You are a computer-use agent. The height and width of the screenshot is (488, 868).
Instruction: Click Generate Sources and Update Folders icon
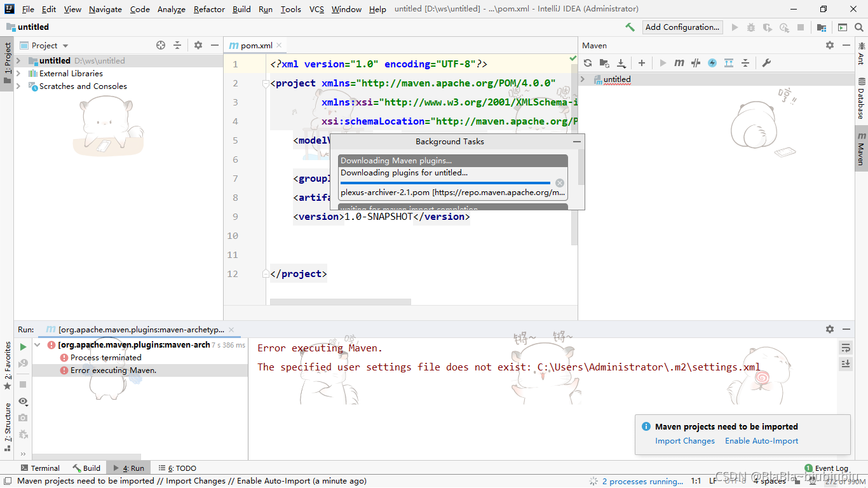[604, 63]
